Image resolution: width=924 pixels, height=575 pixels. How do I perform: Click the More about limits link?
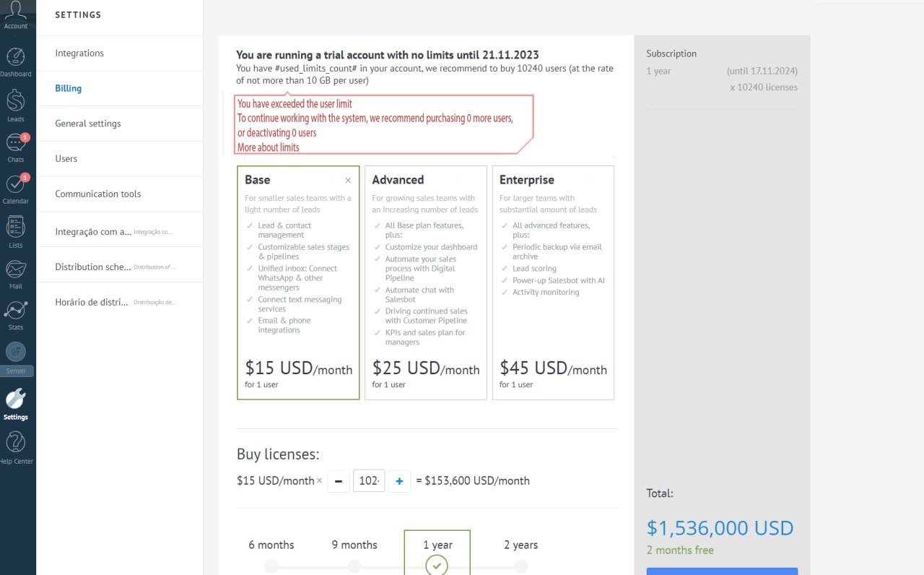(x=269, y=147)
